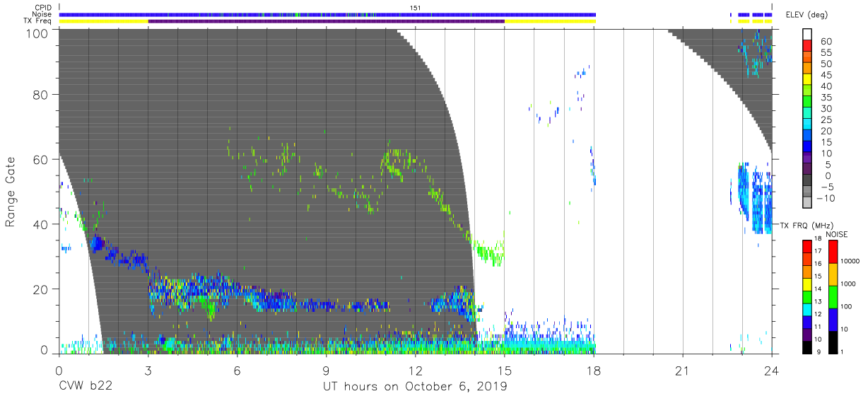
Task: Click the Range Gate tick label '40'
Action: pos(40,224)
